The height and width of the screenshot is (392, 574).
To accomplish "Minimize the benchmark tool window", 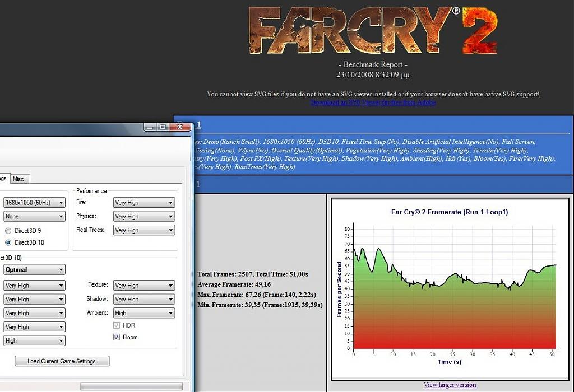I will [x=150, y=127].
